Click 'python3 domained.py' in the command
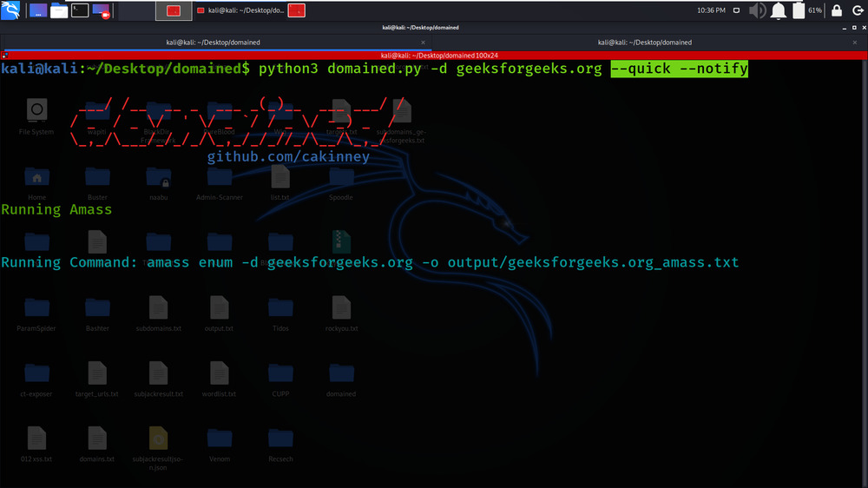The image size is (868, 488). tap(340, 69)
